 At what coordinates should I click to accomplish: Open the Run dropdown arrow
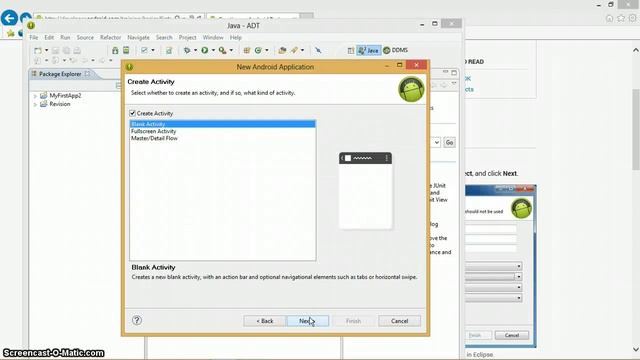click(213, 50)
